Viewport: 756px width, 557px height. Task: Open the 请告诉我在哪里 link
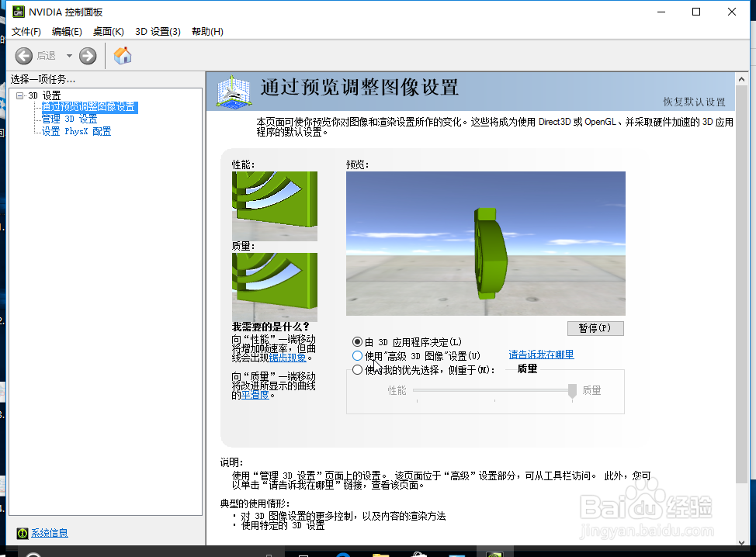[542, 355]
